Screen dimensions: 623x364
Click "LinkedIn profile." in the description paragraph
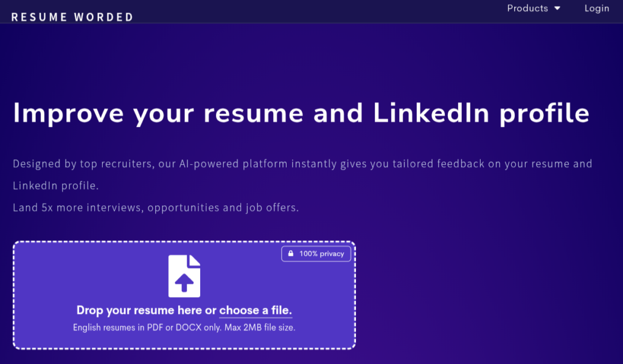[55, 185]
